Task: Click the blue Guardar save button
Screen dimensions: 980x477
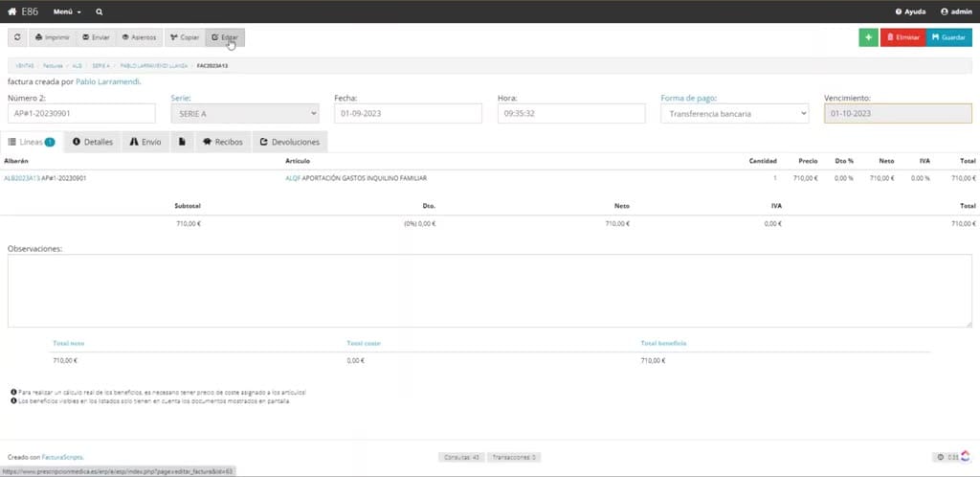Action: click(948, 37)
